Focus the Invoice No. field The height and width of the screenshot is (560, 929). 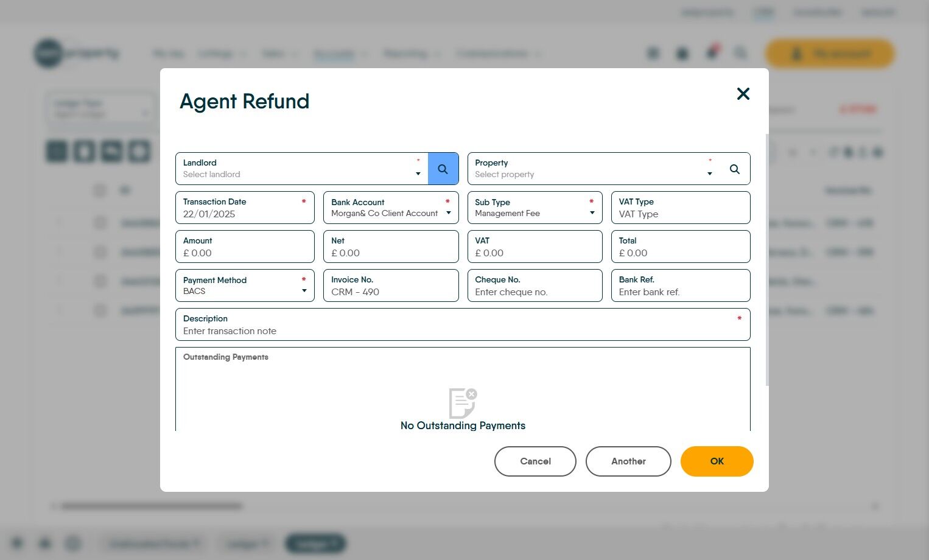391,285
